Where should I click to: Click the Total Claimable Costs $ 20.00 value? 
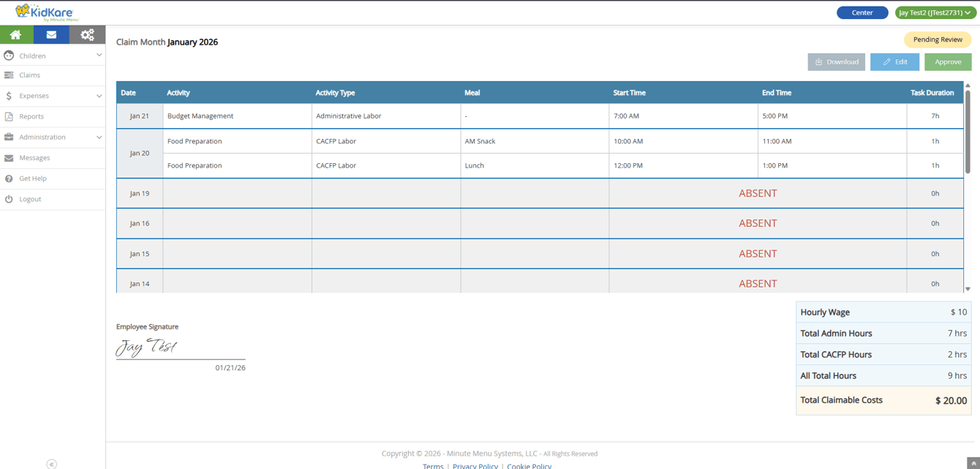pyautogui.click(x=951, y=400)
